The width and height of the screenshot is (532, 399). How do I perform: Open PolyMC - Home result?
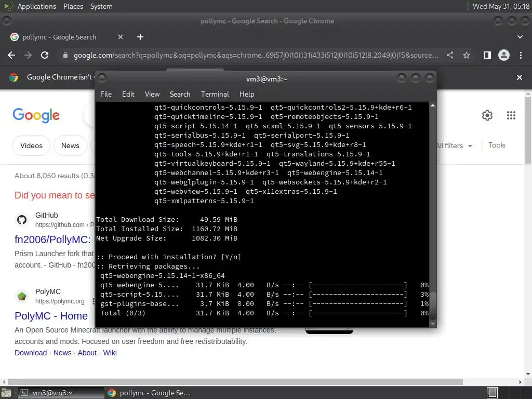pos(51,316)
